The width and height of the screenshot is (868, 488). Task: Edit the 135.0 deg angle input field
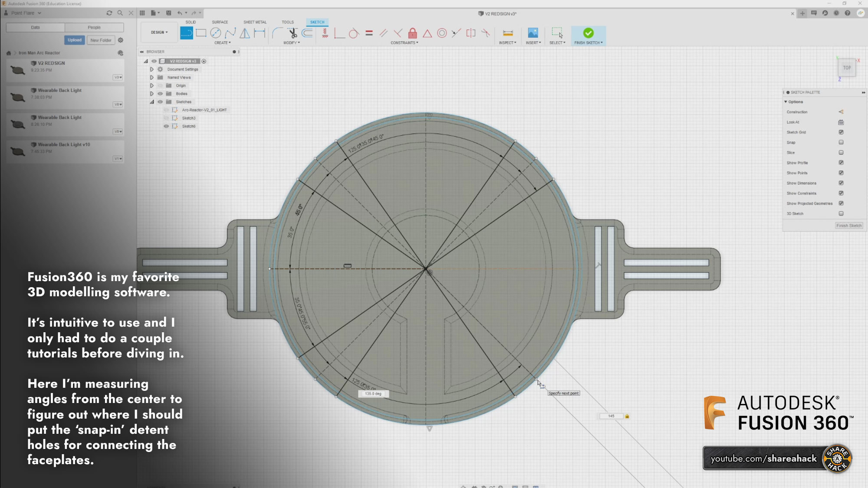click(373, 393)
